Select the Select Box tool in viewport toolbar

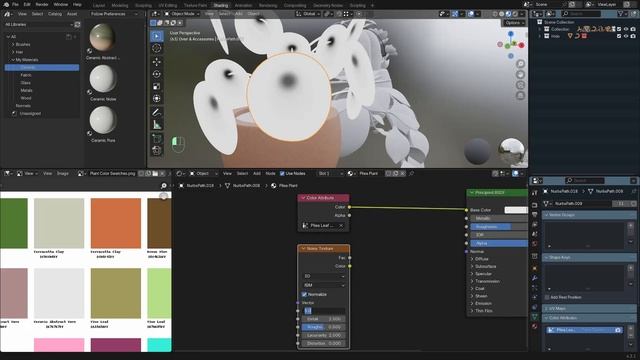coord(157,36)
